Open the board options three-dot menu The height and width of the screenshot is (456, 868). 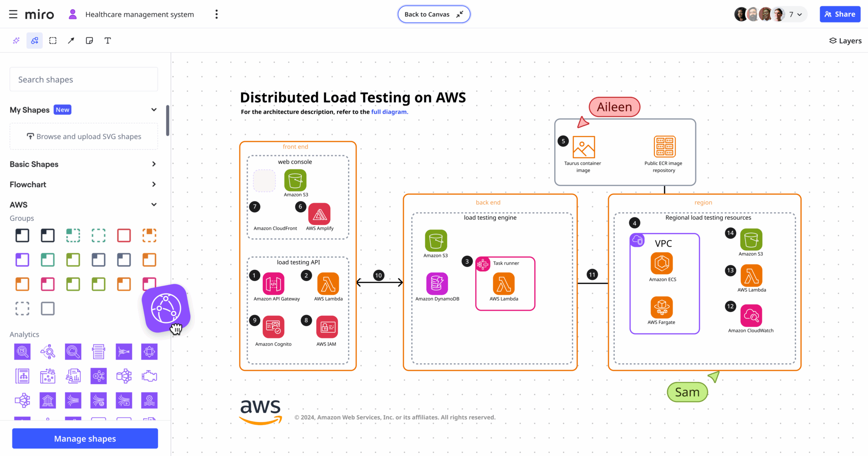point(216,14)
